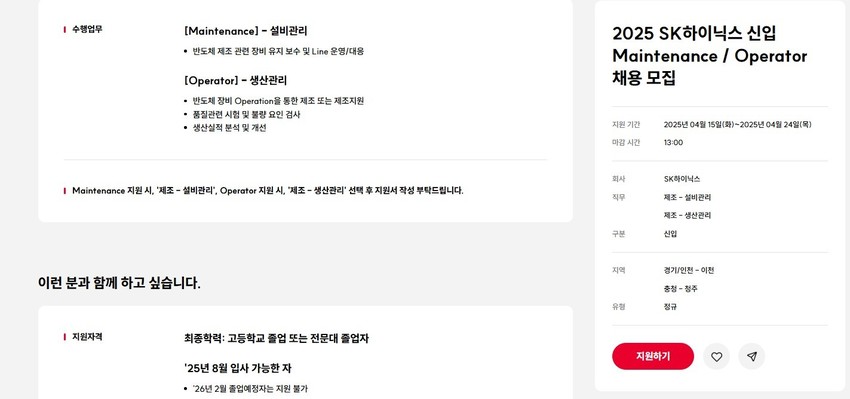This screenshot has width=850, height=399.
Task: Click the red 지원하기 apply button
Action: [653, 356]
